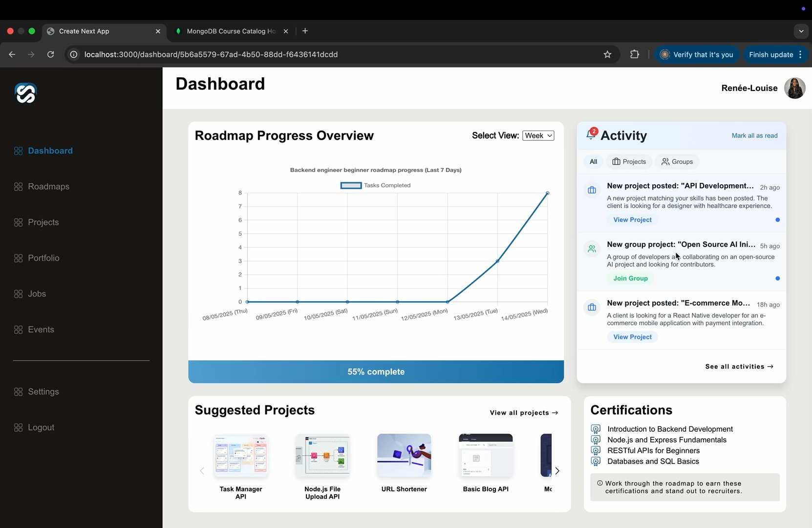Click Join Group for Open Source AI

coord(630,278)
